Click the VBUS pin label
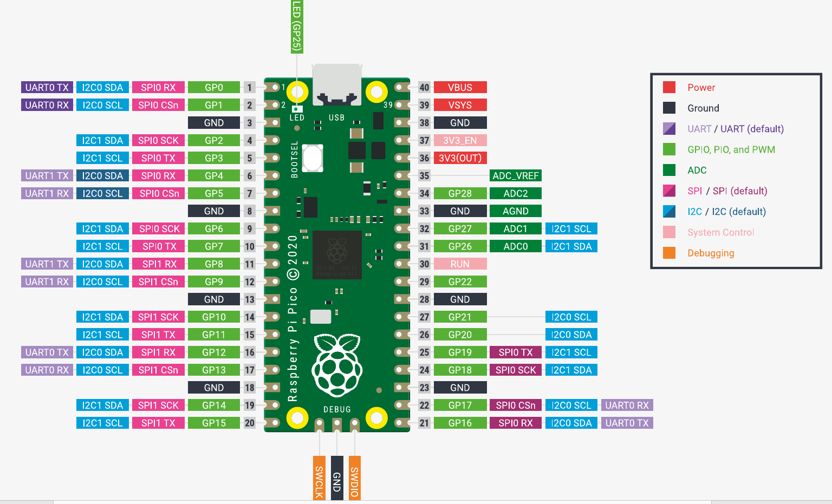Image resolution: width=832 pixels, height=504 pixels. [460, 87]
